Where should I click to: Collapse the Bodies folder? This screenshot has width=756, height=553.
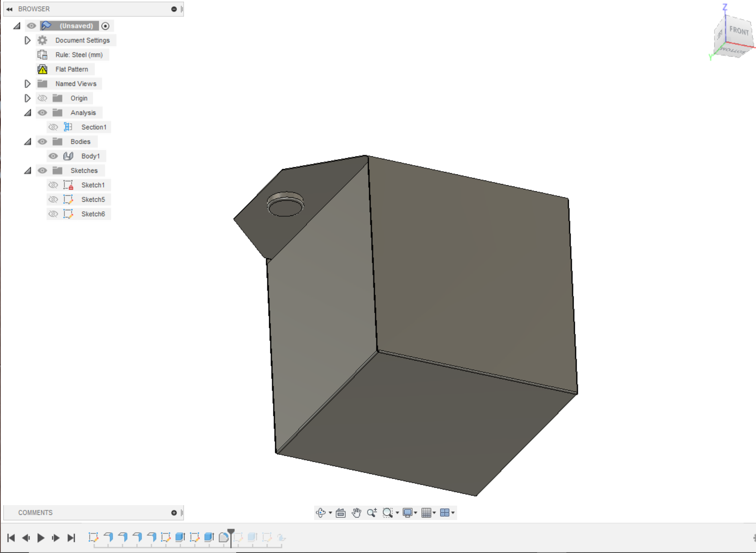[x=27, y=141]
